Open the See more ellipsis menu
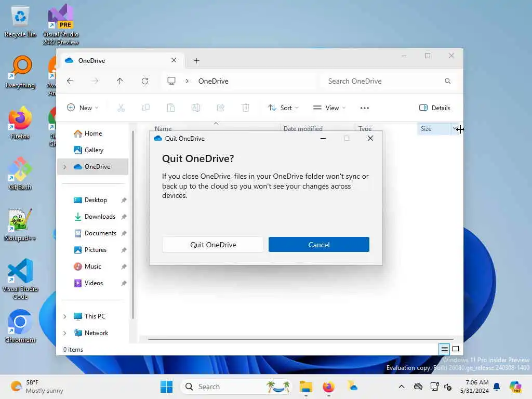 coord(364,108)
